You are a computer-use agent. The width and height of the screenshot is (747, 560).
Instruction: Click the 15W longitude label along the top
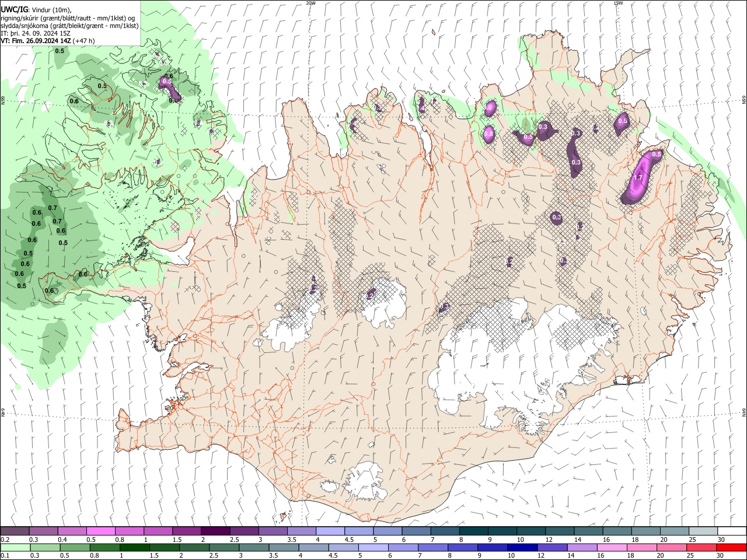point(618,3)
